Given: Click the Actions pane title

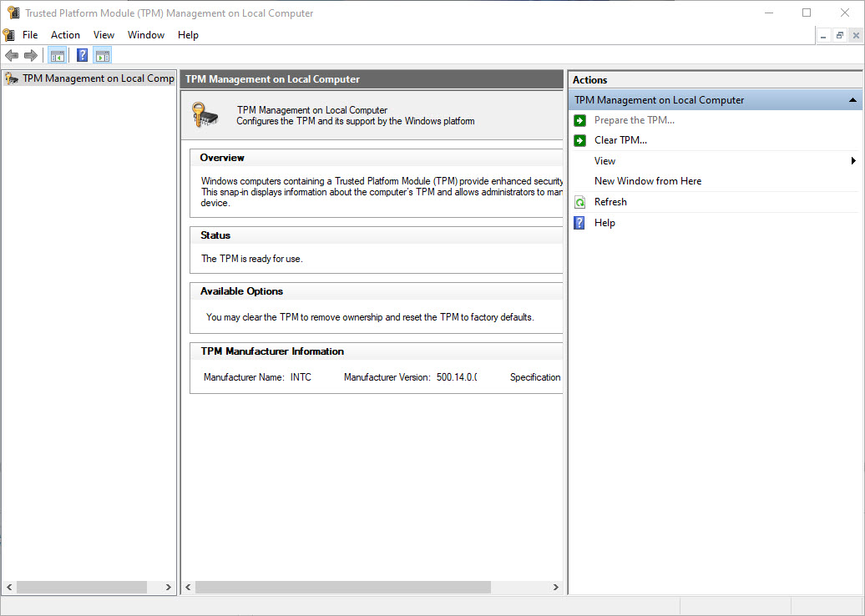Looking at the screenshot, I should (589, 80).
